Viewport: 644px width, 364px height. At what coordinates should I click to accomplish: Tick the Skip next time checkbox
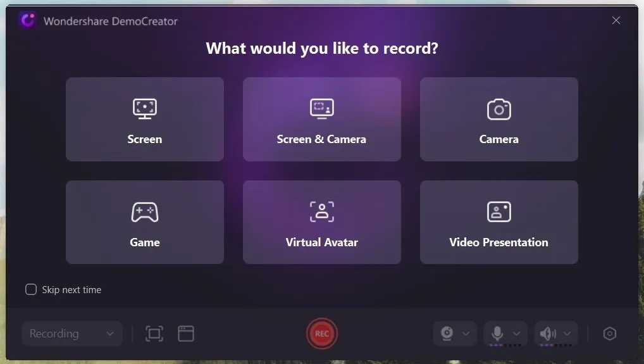(31, 290)
